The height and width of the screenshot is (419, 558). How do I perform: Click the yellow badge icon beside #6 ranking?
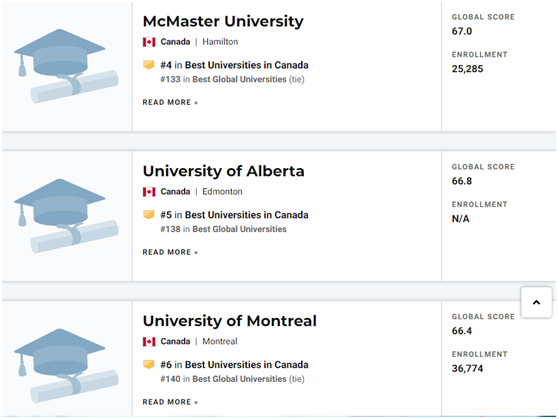(148, 364)
